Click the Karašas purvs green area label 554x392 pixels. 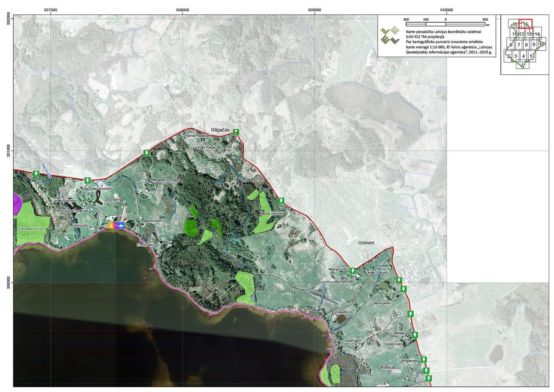(x=30, y=229)
